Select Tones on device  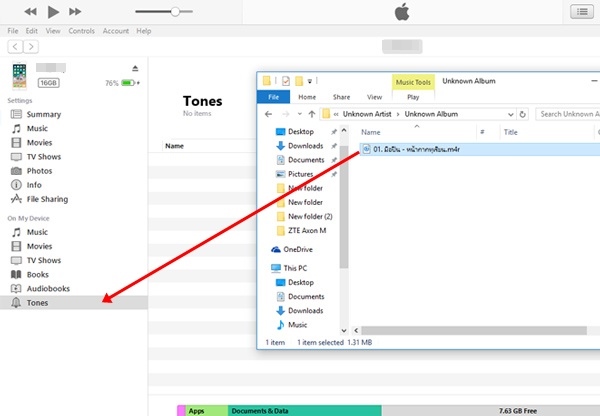73,303
